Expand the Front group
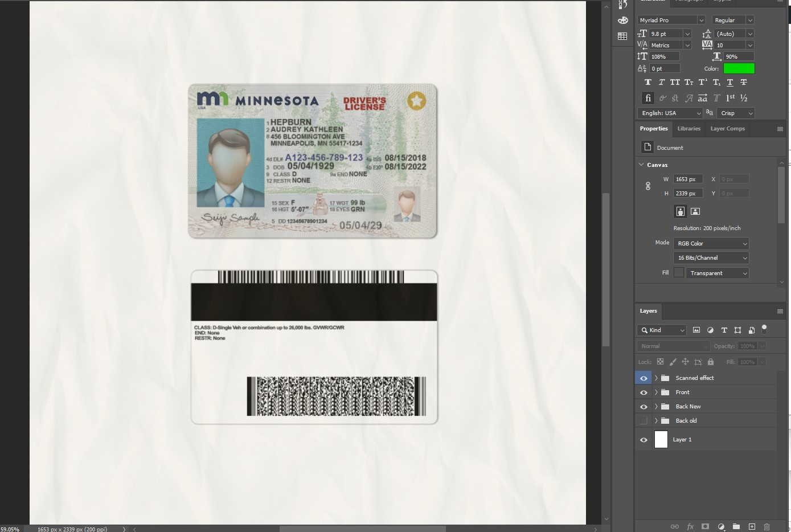791x532 pixels. pyautogui.click(x=656, y=392)
